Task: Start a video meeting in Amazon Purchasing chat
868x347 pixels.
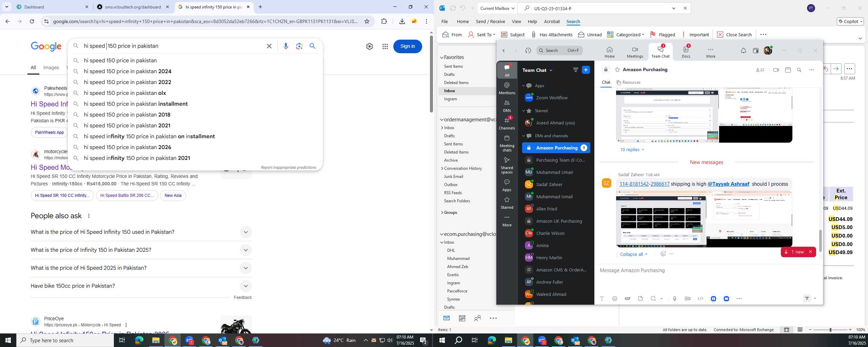Action: pyautogui.click(x=776, y=70)
